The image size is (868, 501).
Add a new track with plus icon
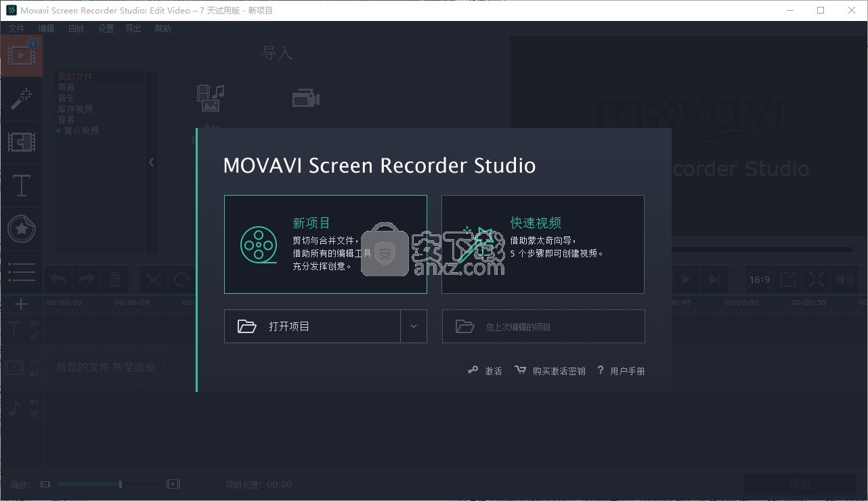coord(21,304)
